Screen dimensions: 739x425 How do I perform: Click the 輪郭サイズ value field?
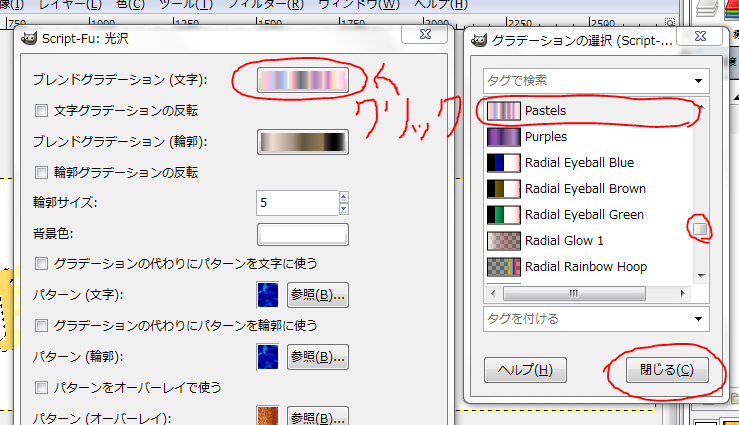[297, 203]
